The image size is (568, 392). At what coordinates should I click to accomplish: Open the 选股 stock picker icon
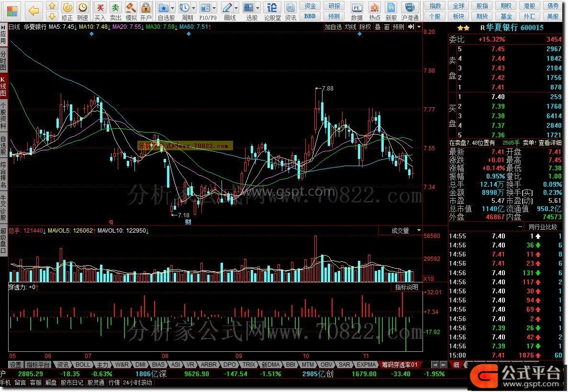[x=249, y=11]
